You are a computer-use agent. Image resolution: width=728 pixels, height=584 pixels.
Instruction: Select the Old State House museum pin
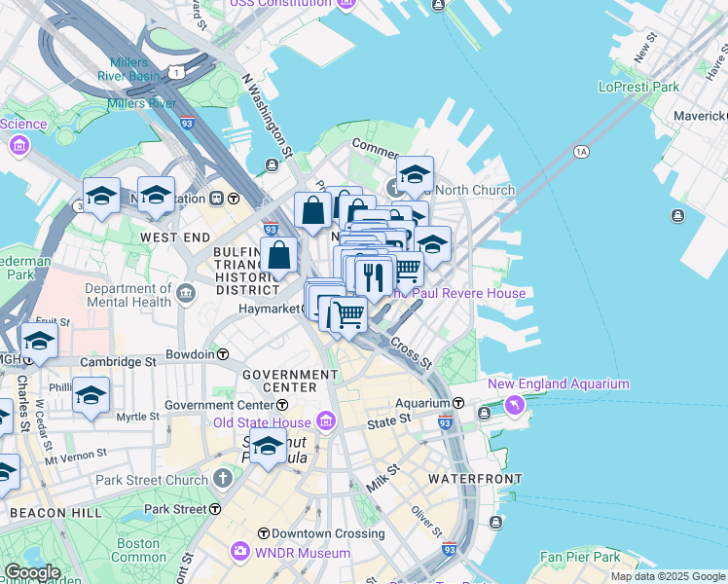tap(326, 421)
